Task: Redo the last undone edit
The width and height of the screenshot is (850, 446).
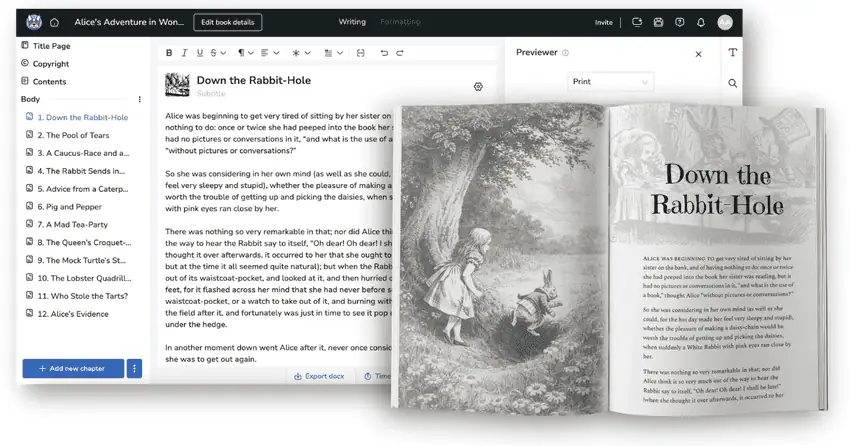Action: click(400, 53)
